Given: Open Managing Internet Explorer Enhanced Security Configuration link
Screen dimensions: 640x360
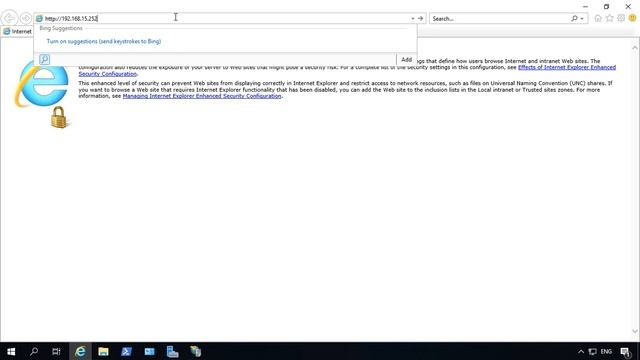Looking at the screenshot, I should pos(202,96).
